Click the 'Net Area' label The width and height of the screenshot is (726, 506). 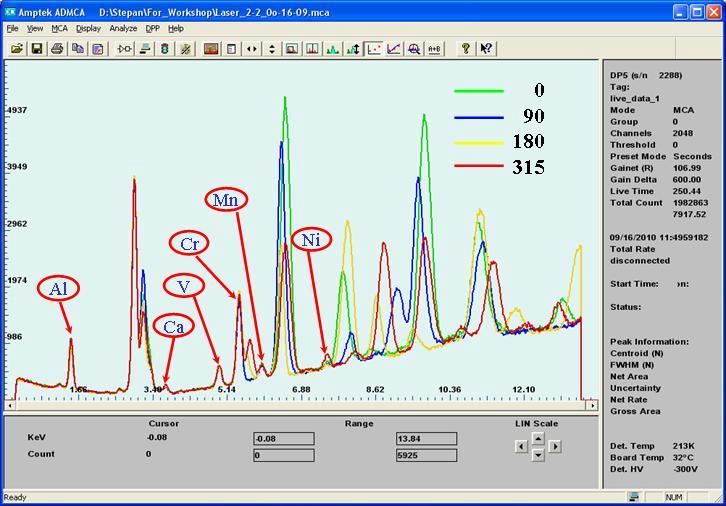[629, 377]
